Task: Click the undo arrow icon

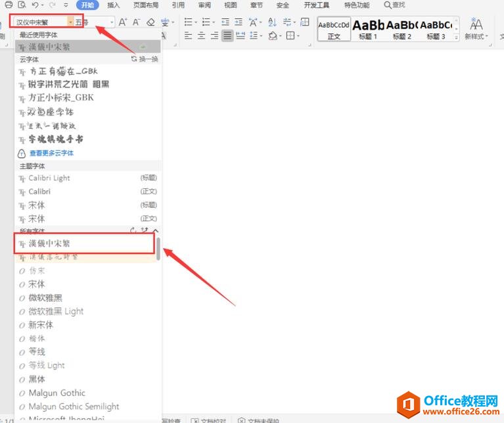Action: click(x=35, y=5)
